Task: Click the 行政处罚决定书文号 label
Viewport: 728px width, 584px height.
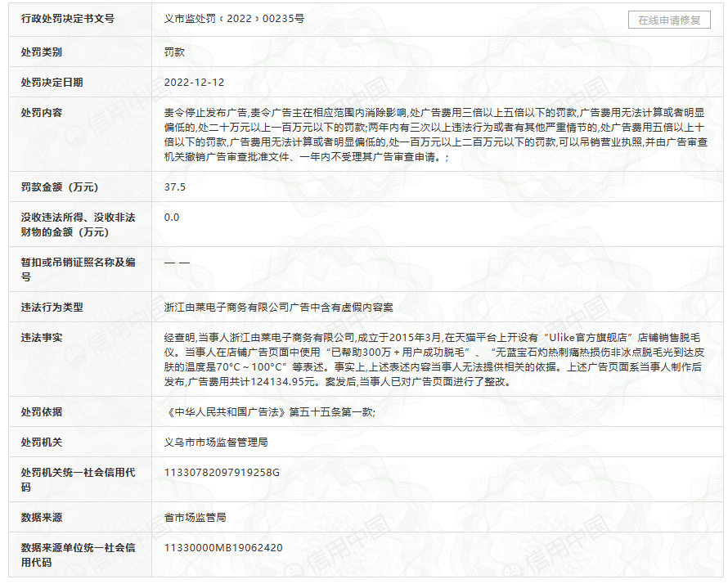Action: tap(67, 19)
